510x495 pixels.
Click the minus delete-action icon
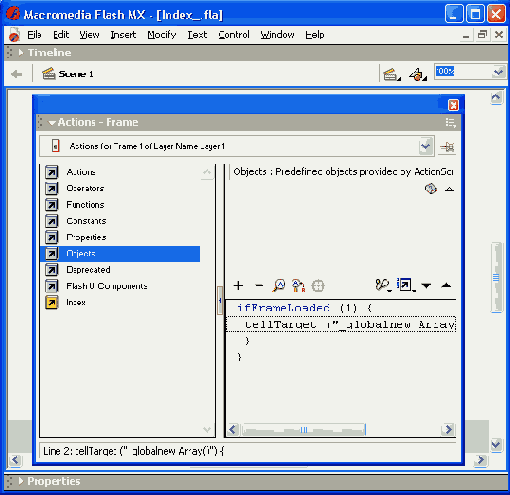point(259,286)
